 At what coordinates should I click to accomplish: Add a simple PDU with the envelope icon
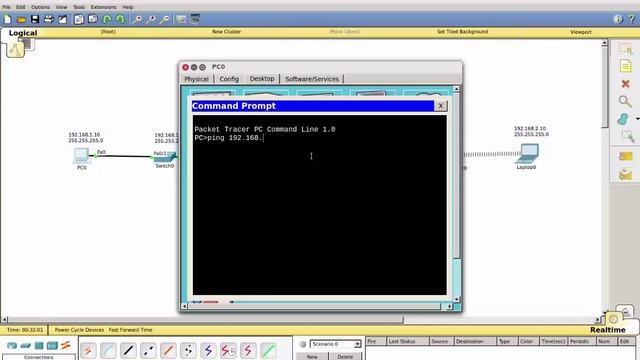(x=626, y=156)
